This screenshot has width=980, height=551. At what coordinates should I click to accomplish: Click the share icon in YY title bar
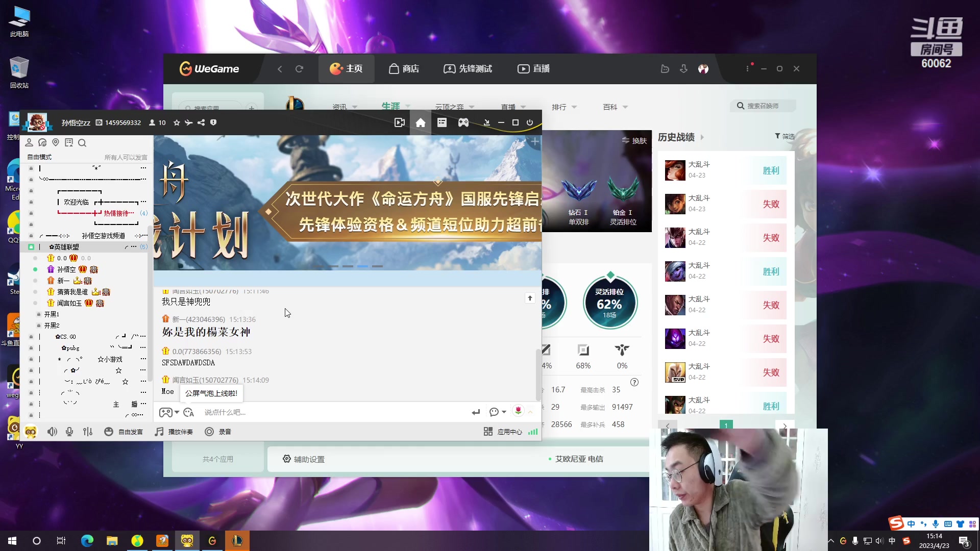(201, 122)
